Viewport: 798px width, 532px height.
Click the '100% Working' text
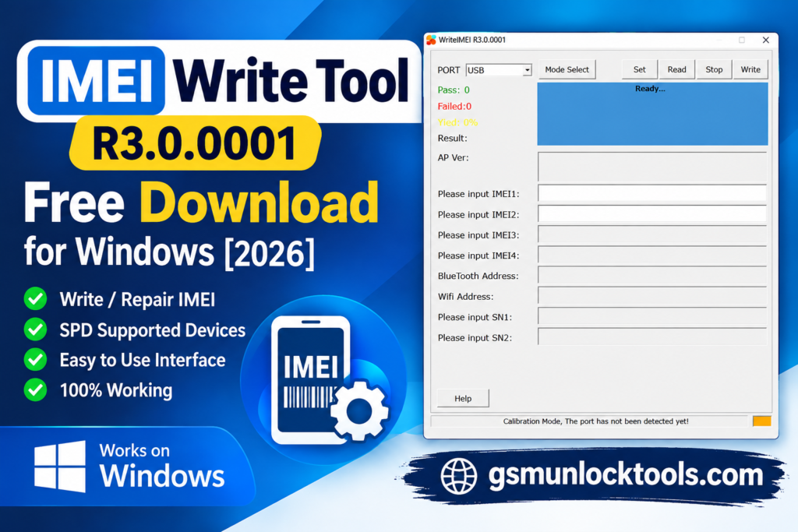pyautogui.click(x=116, y=390)
